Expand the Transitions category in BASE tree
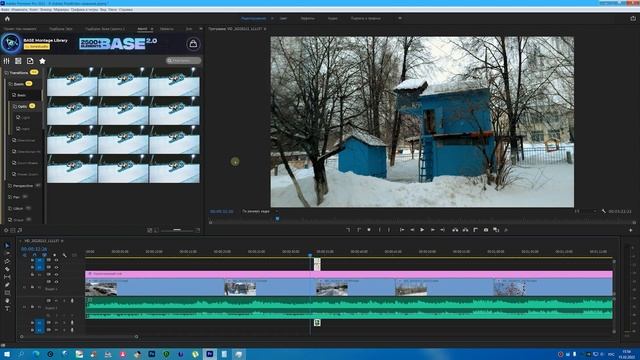This screenshot has width=640, height=360. (19, 73)
